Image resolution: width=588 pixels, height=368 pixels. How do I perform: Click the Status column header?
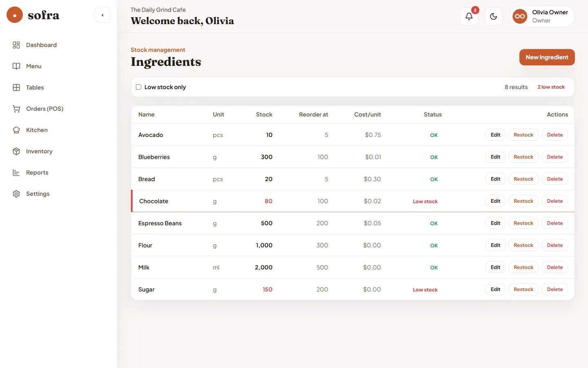(433, 114)
